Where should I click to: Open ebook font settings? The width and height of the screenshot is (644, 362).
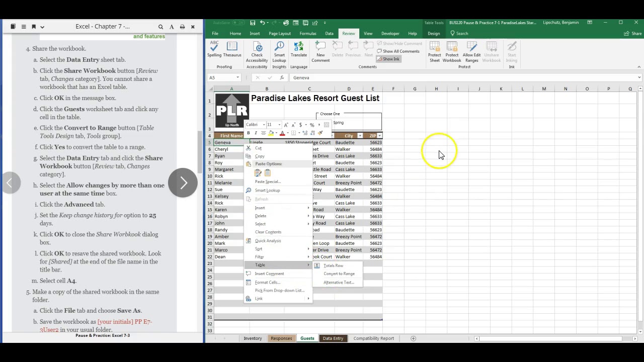tap(172, 27)
